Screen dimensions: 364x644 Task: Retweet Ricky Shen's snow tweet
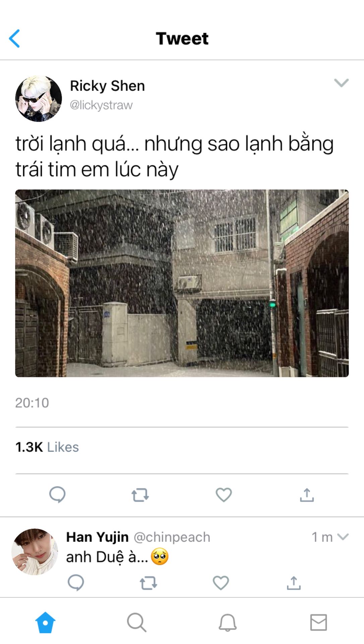(x=140, y=495)
